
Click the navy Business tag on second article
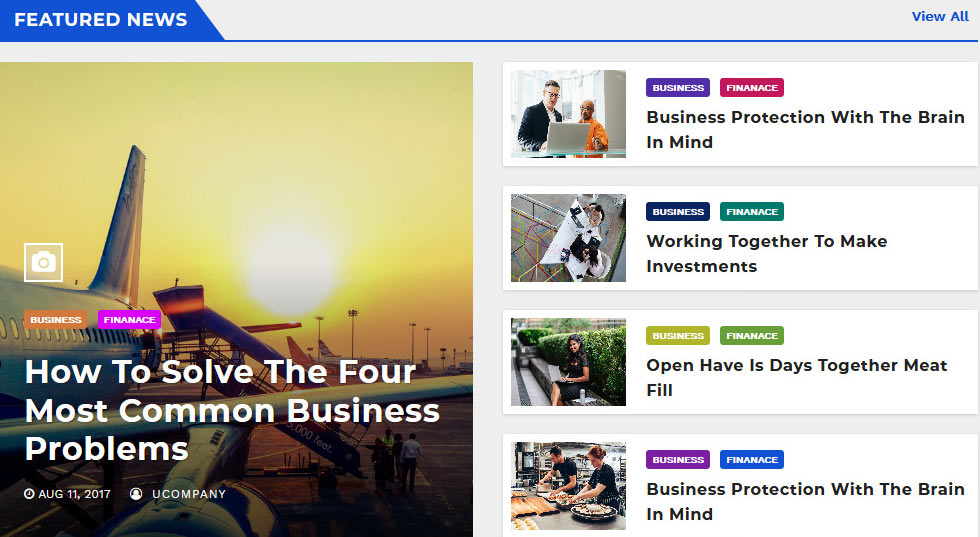click(678, 211)
